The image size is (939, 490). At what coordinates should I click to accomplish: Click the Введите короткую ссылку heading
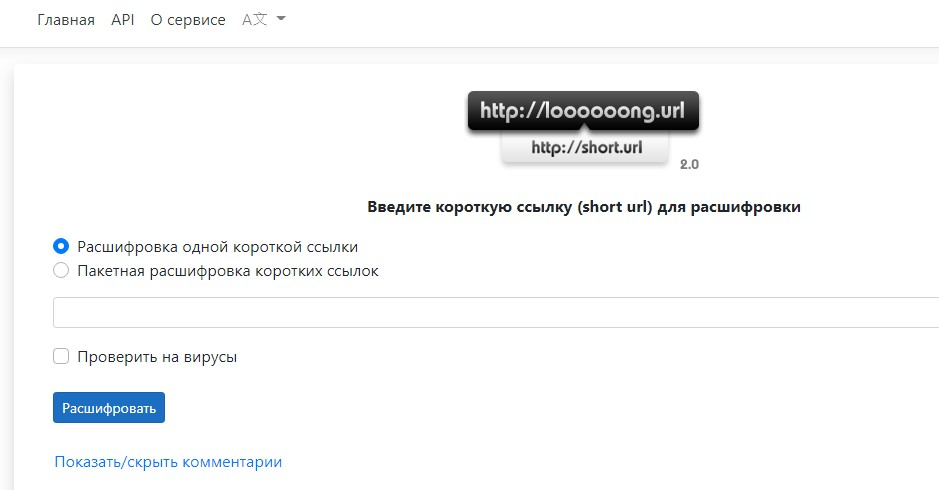click(584, 207)
